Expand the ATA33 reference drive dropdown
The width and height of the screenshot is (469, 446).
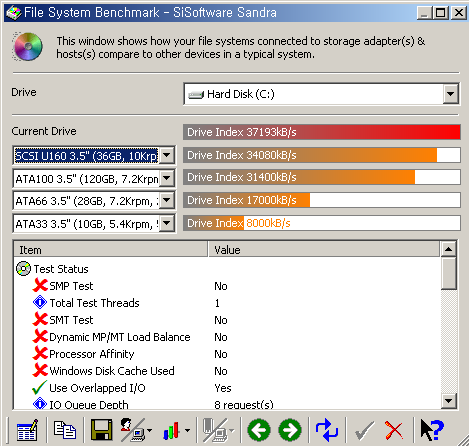tap(166, 223)
